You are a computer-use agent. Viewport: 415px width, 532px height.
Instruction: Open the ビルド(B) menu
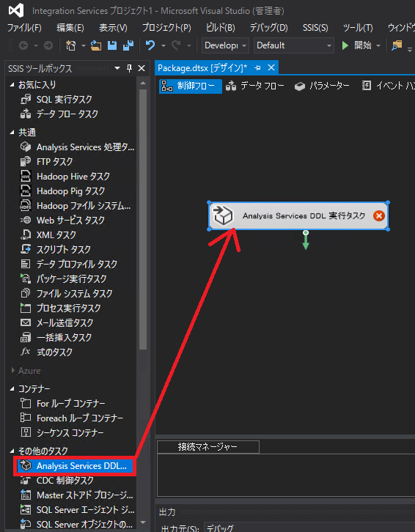pyautogui.click(x=221, y=28)
